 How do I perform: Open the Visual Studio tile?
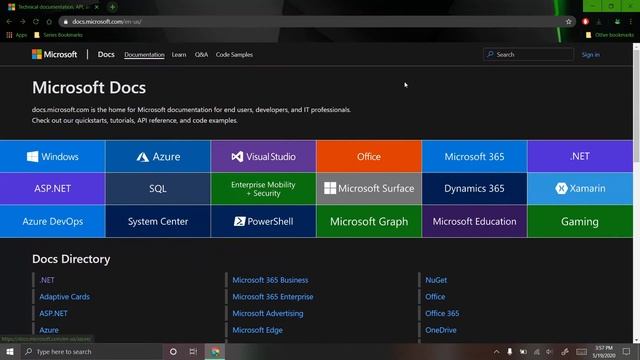(x=263, y=156)
